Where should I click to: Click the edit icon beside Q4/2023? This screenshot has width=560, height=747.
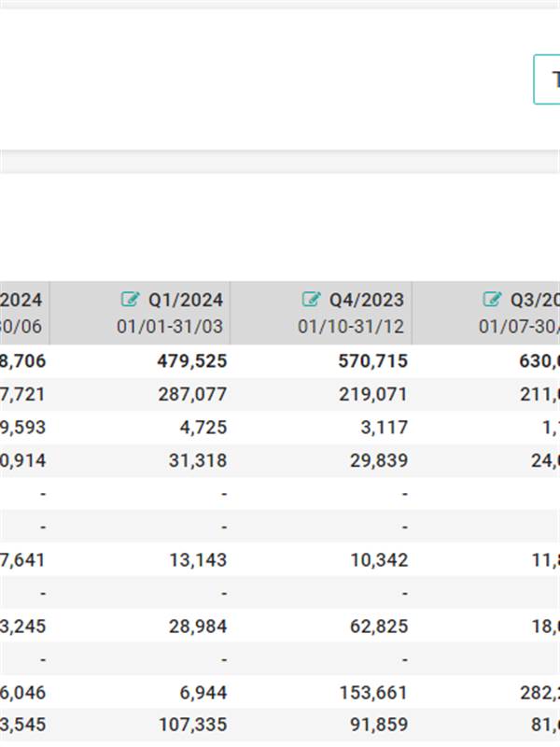pyautogui.click(x=311, y=299)
